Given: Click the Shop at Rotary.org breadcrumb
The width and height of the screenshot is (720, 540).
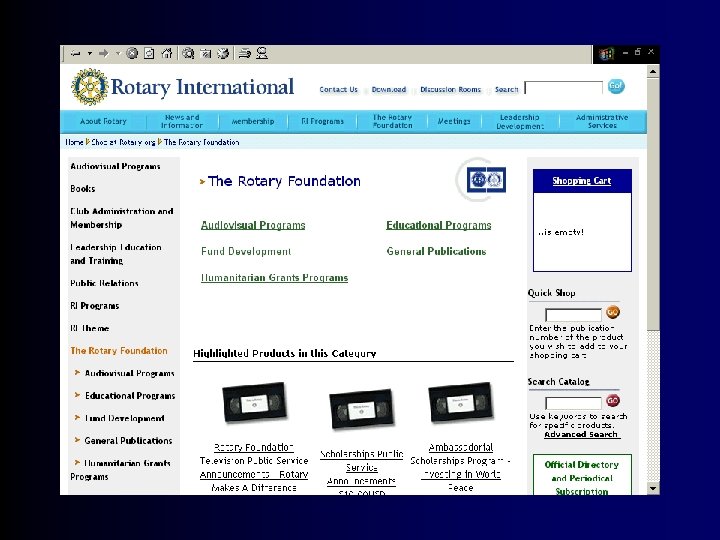Looking at the screenshot, I should pyautogui.click(x=123, y=142).
